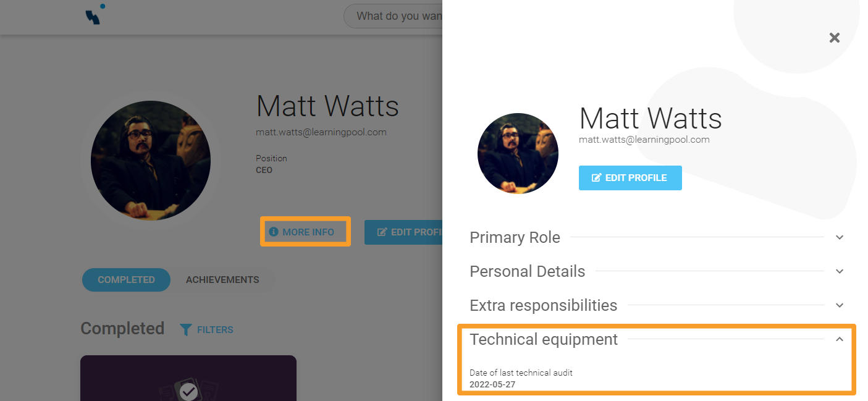868x401 pixels.
Task: Expand the Personal Details chevron
Action: point(840,271)
